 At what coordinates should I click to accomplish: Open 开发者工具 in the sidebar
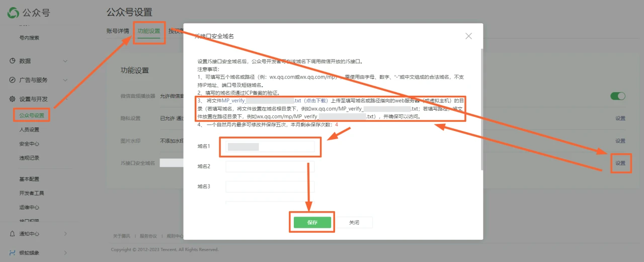[32, 193]
